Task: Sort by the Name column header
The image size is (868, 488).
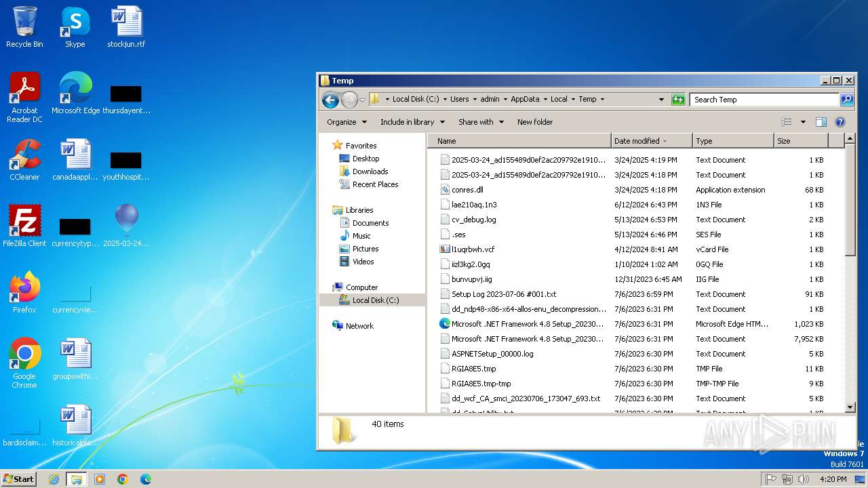Action: [519, 141]
